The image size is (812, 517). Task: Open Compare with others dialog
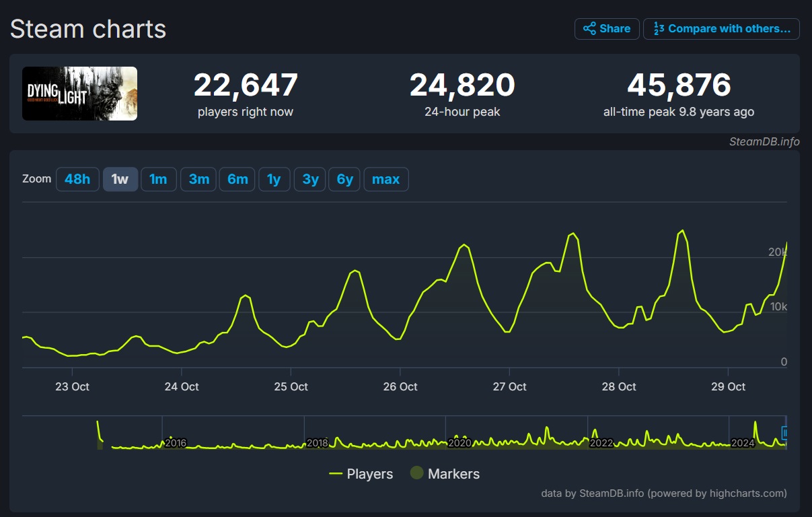click(x=721, y=29)
